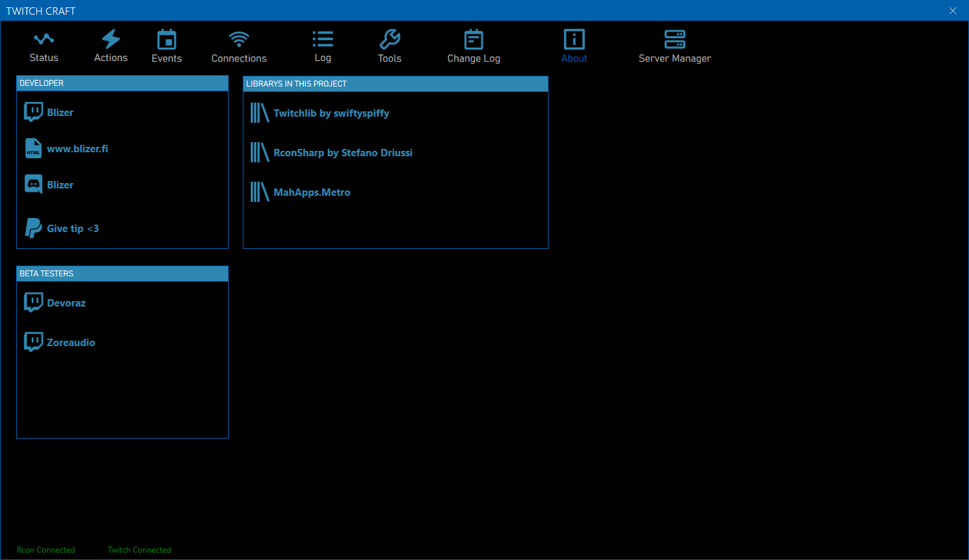Click the HTML file icon for website
Image resolution: width=969 pixels, height=560 pixels.
pyautogui.click(x=33, y=148)
